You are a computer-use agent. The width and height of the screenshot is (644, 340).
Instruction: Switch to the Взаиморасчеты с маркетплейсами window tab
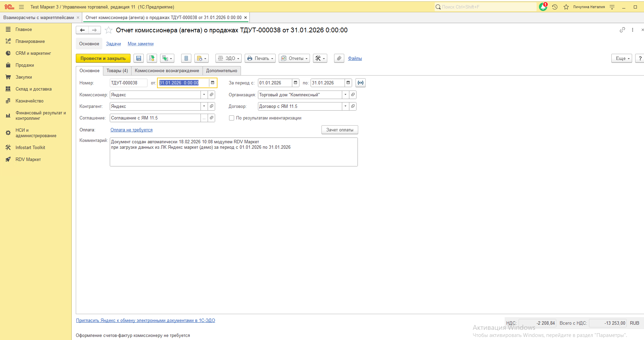pyautogui.click(x=38, y=17)
